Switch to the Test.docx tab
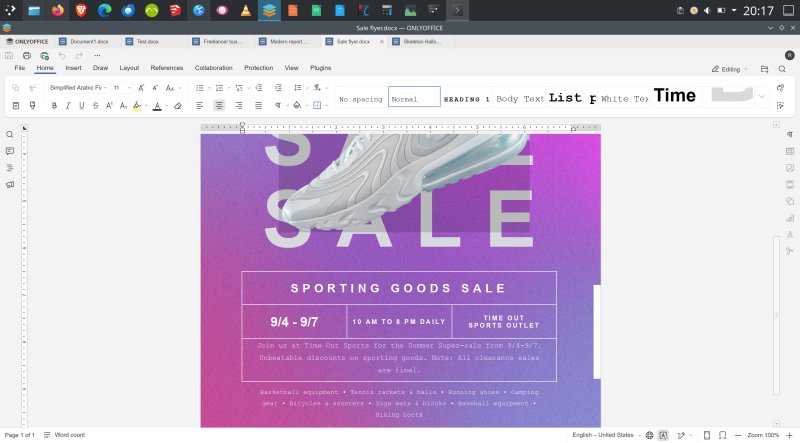The height and width of the screenshot is (443, 800). (x=148, y=41)
